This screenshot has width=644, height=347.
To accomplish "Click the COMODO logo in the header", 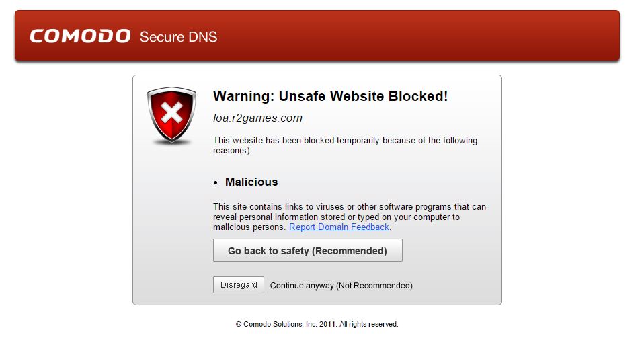I will click(x=80, y=36).
